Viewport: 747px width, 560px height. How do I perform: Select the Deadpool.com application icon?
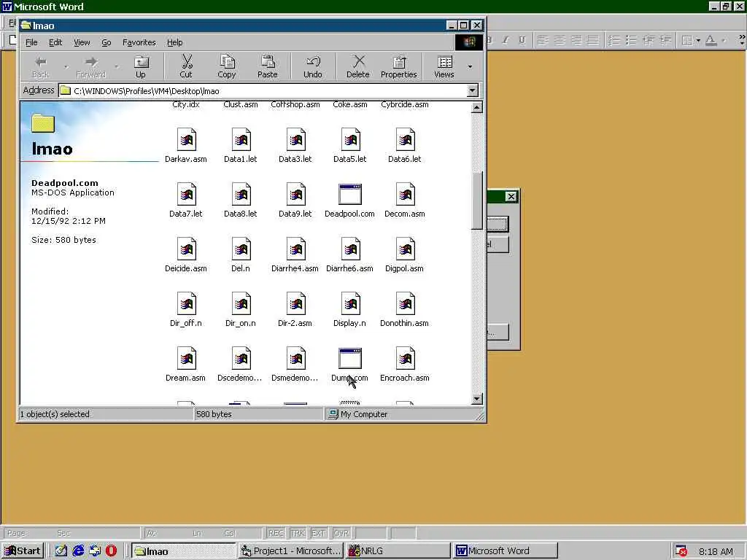coord(350,195)
